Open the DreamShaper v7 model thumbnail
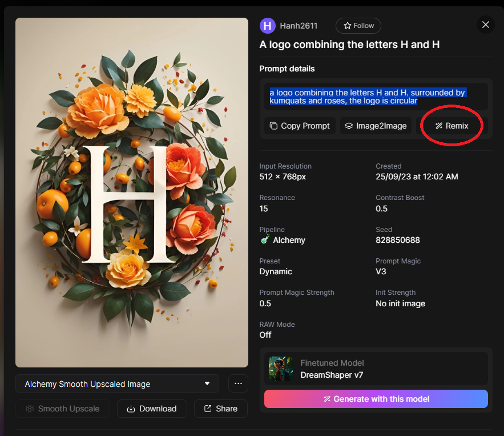The width and height of the screenshot is (504, 436). [x=281, y=369]
